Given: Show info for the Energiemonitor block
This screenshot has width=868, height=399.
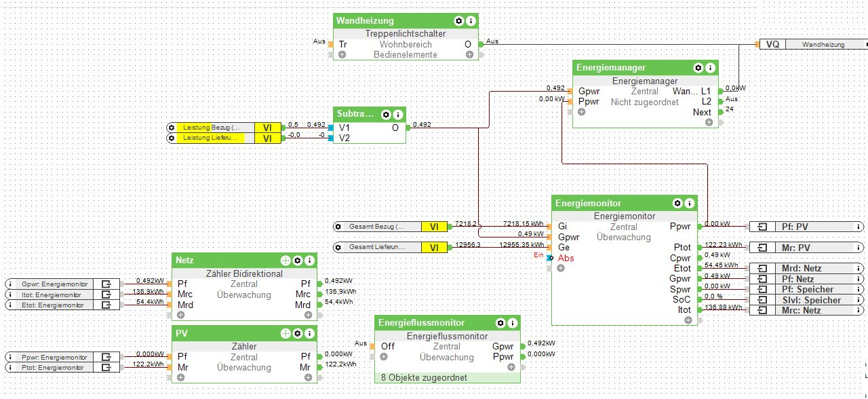Looking at the screenshot, I should pos(689,203).
